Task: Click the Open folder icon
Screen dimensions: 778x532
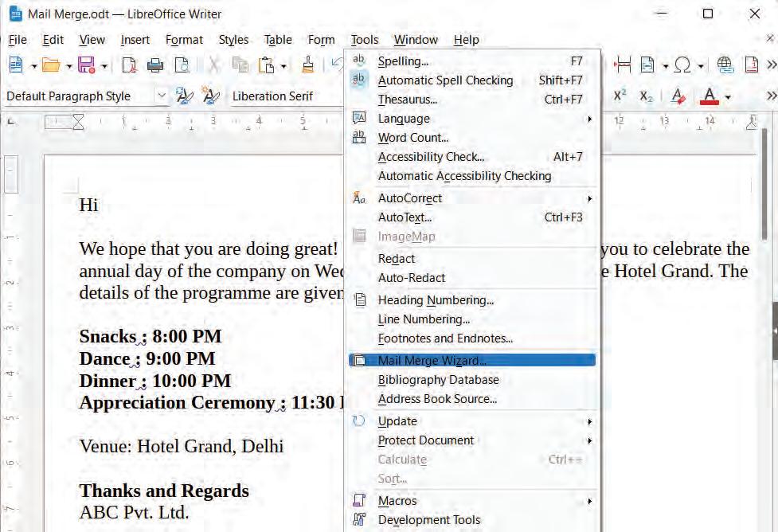Action: click(51, 65)
